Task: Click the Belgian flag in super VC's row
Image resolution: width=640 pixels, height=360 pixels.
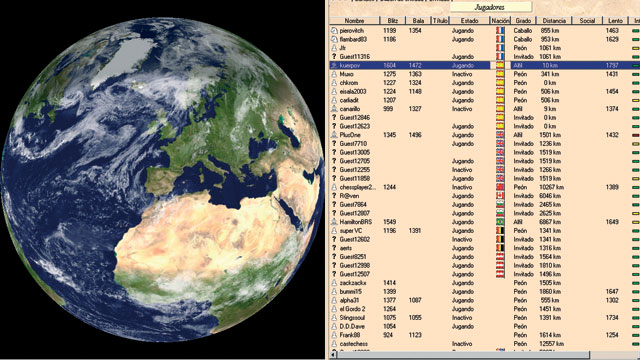Action: point(500,231)
